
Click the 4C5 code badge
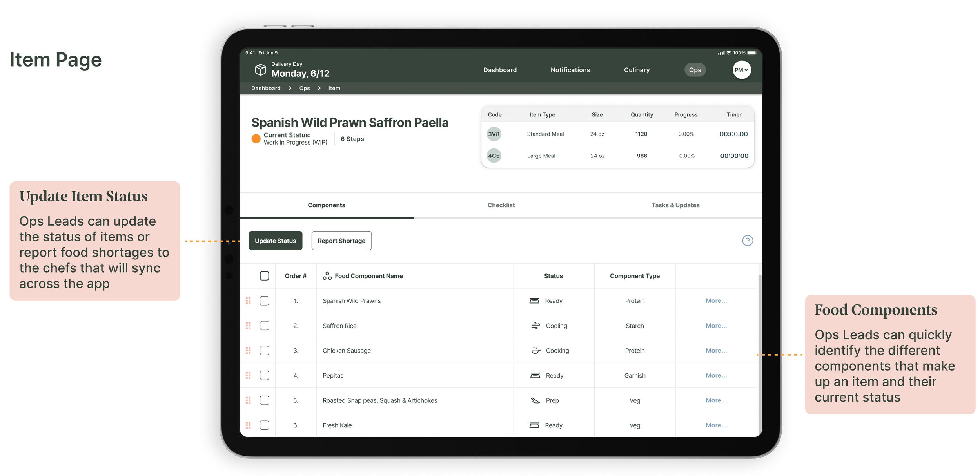click(494, 156)
